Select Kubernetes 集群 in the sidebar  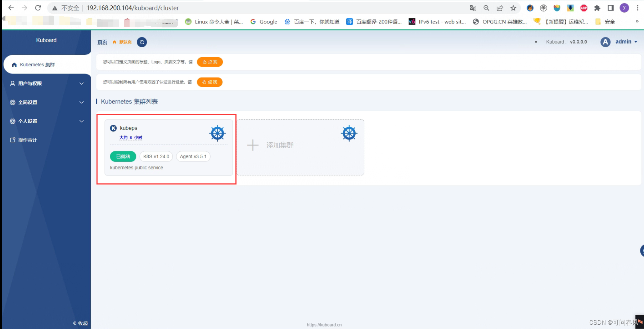point(47,65)
